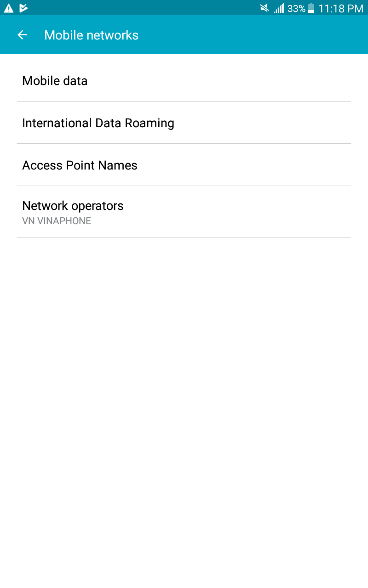Screen dimensions: 368x588
Task: Tap the Mobile networks title
Action: [x=91, y=35]
